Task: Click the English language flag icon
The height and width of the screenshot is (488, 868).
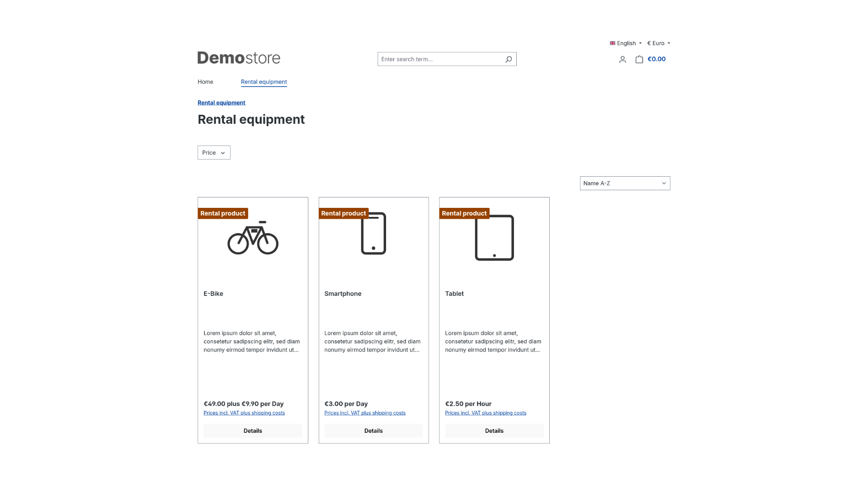Action: pyautogui.click(x=613, y=43)
